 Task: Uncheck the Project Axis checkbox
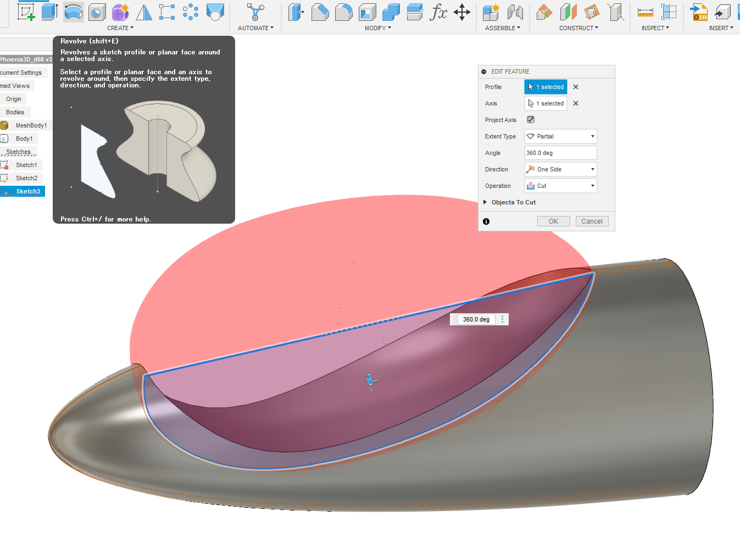530,119
